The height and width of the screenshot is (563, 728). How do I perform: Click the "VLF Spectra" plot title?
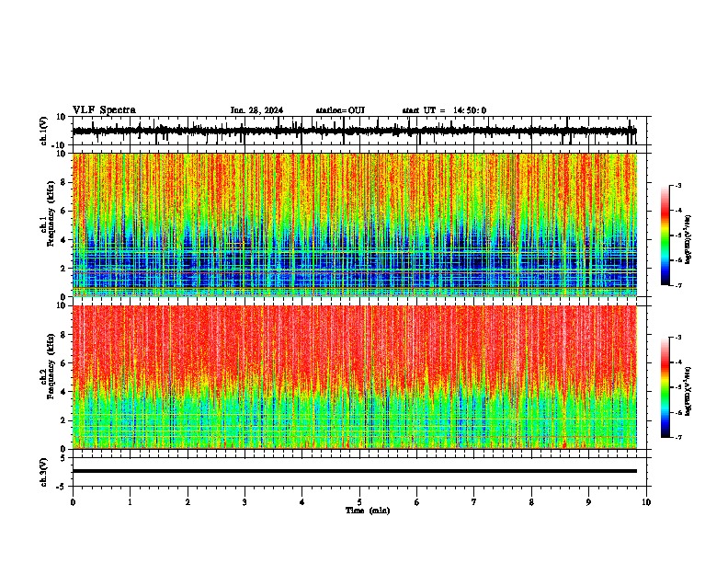click(104, 110)
